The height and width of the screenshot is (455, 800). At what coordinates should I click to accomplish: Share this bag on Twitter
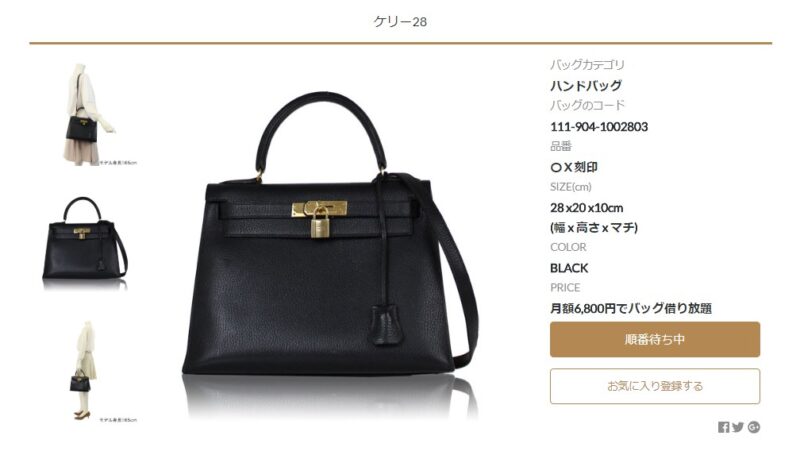(738, 427)
